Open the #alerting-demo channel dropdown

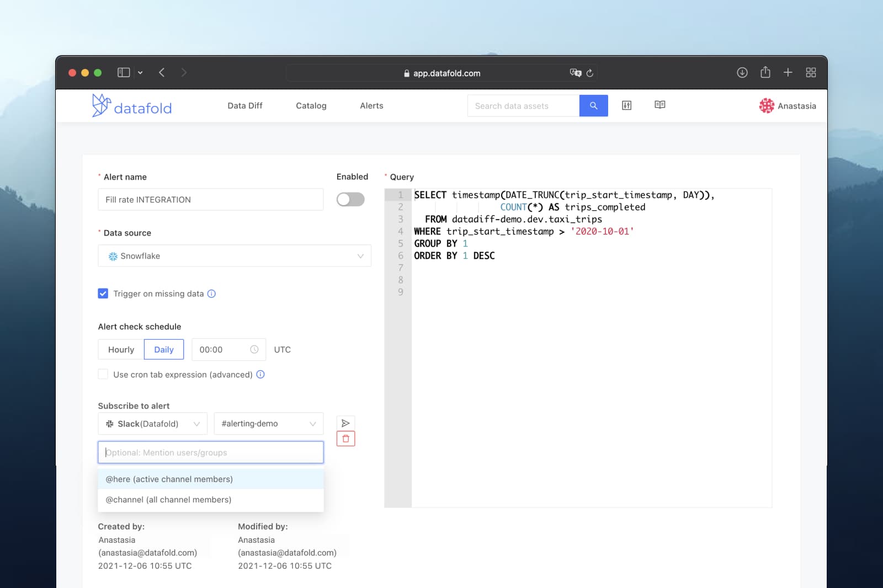coord(269,424)
